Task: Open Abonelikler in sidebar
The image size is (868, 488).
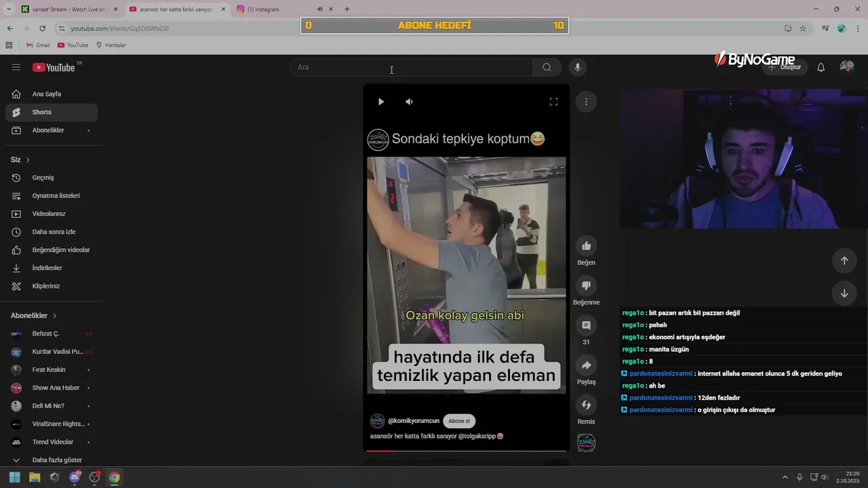Action: [x=52, y=130]
